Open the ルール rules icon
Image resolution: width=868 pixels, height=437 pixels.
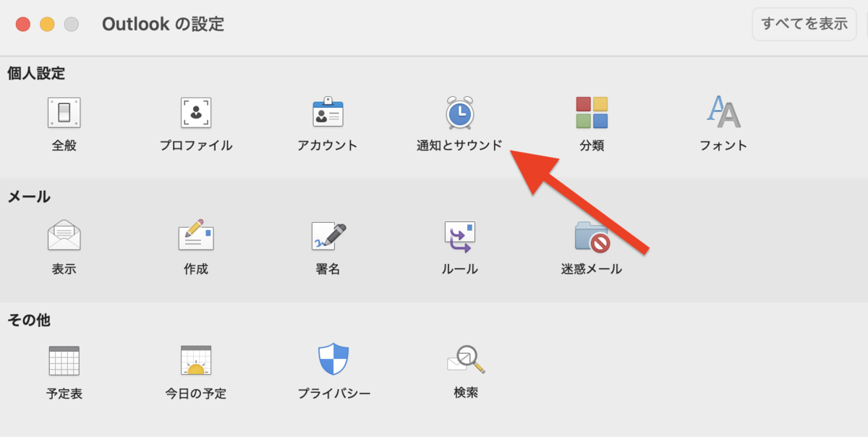point(459,237)
